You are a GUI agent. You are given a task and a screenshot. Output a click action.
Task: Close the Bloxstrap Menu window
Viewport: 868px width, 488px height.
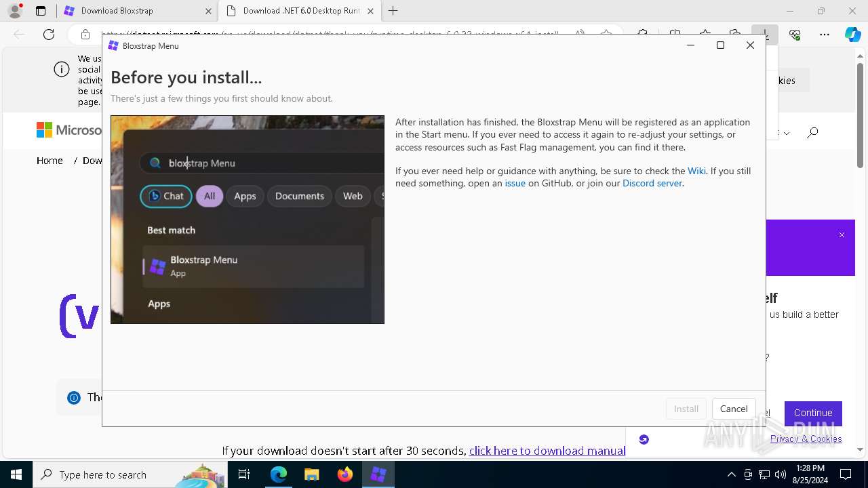tap(750, 45)
